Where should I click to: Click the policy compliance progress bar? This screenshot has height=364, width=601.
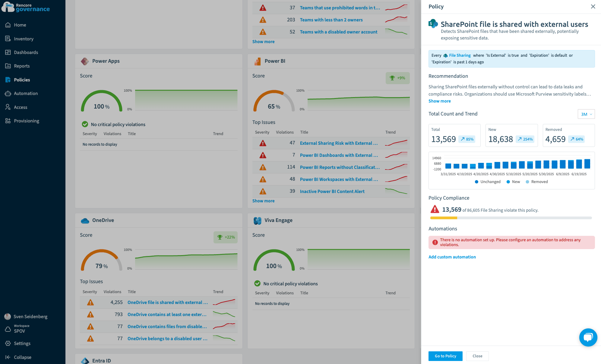click(x=511, y=218)
